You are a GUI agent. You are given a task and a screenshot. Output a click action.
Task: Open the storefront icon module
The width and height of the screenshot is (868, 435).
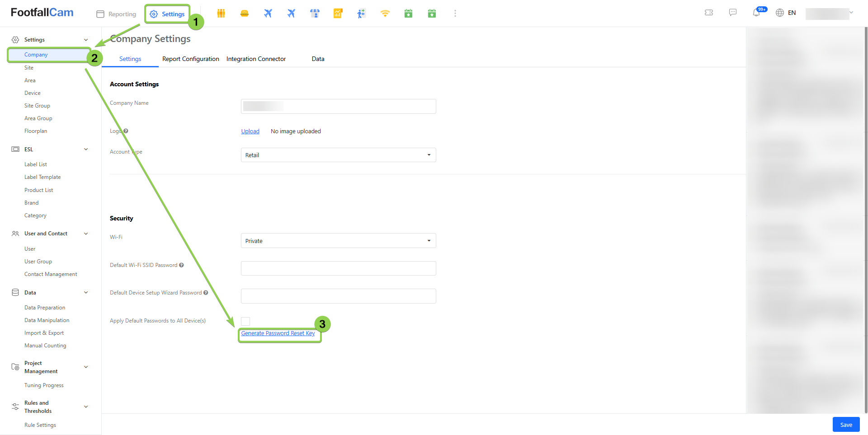[x=315, y=14]
